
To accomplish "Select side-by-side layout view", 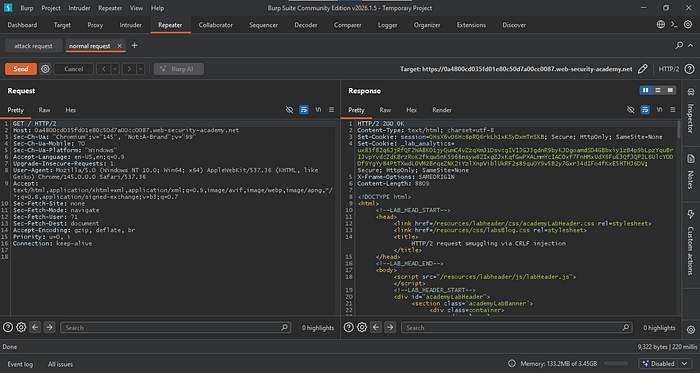I will click(646, 91).
